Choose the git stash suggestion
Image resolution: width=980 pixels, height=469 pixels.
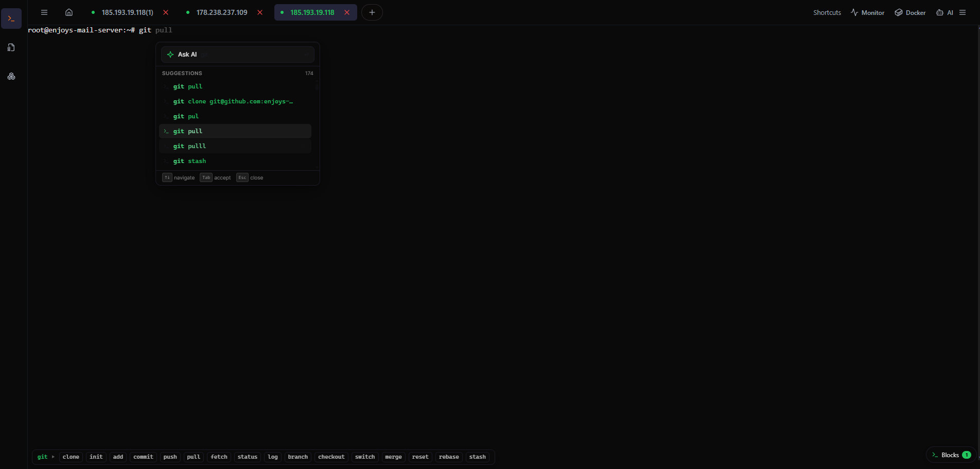coord(235,161)
